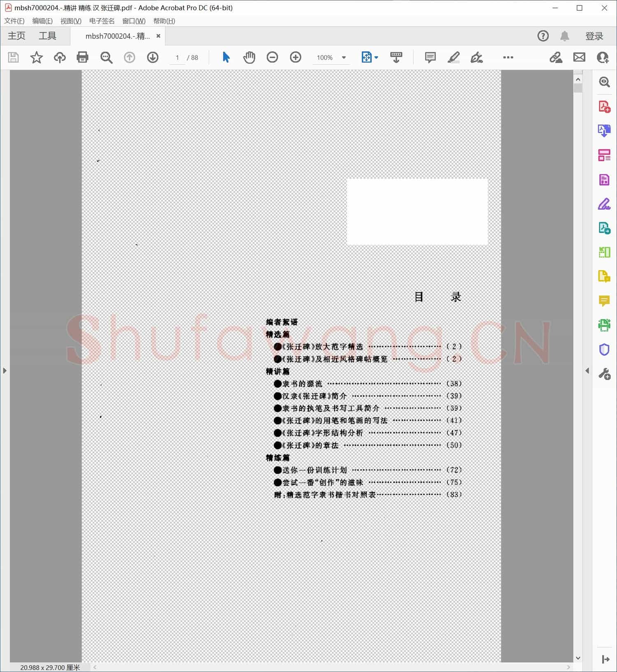Click the Zoom in plus icon

point(295,57)
